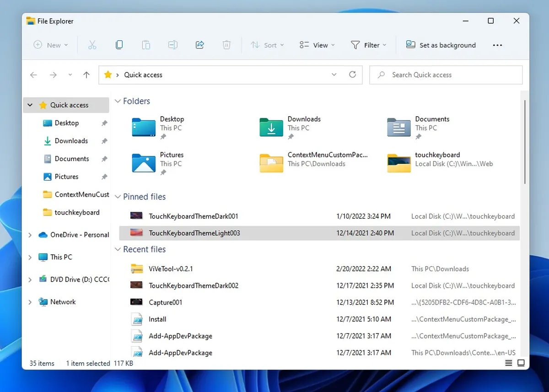Select the touchkeyboard folder thumbnail

click(399, 163)
